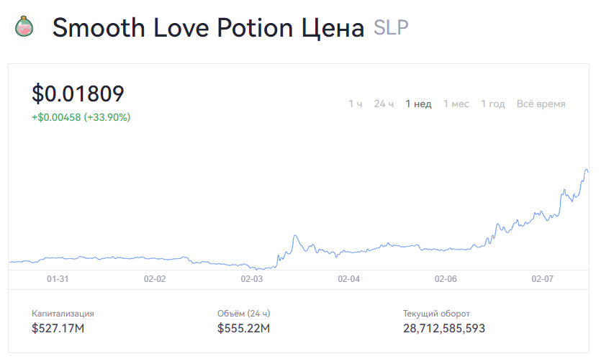Viewport: 601px width, 364px height.
Task: Switch chart to 24 ч range
Action: (384, 104)
